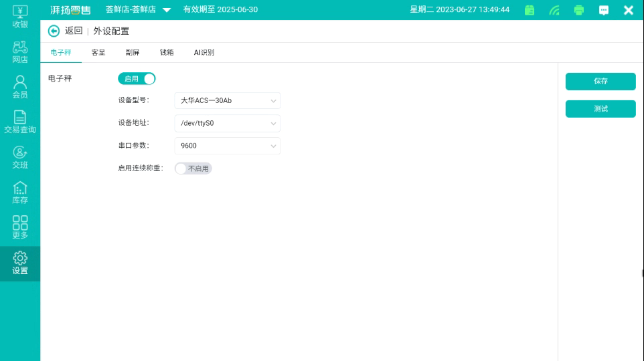Switch to the 客显 tab
This screenshot has width=644, height=361.
98,53
